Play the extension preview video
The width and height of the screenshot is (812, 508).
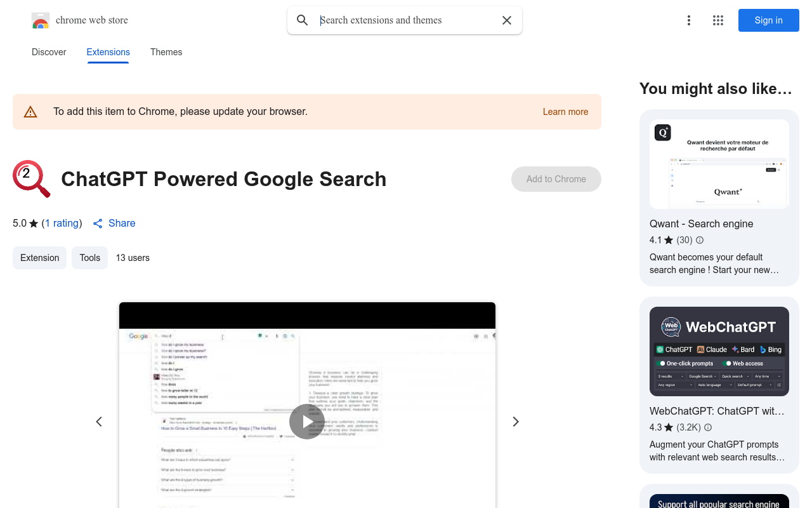307,422
